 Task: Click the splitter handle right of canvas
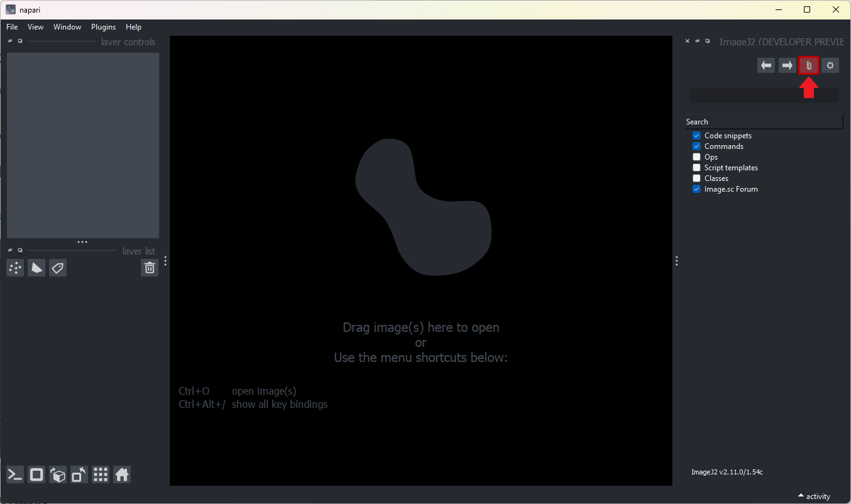click(x=677, y=261)
